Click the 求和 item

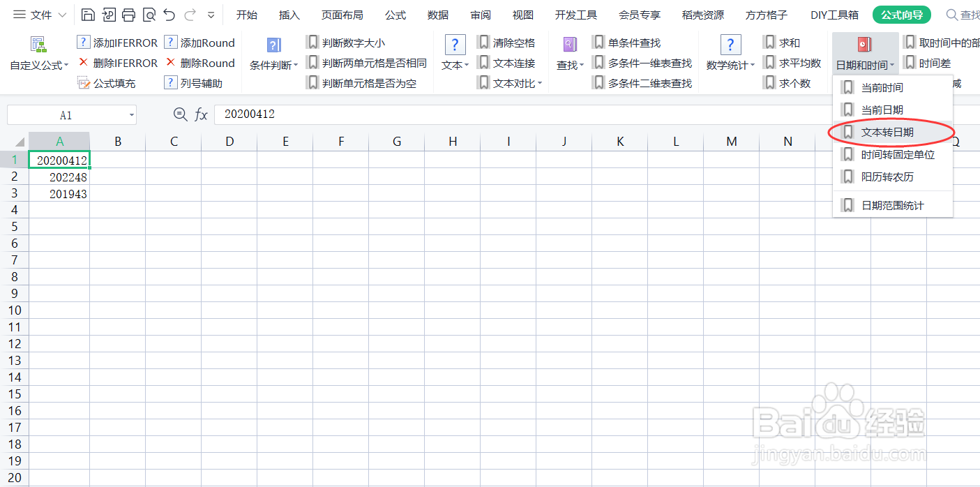pyautogui.click(x=782, y=43)
